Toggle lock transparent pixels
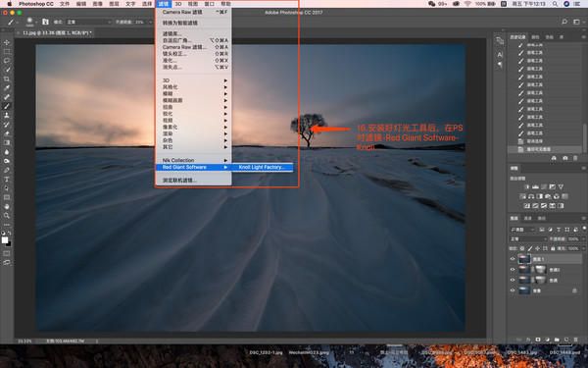This screenshot has height=368, width=588. [522, 248]
